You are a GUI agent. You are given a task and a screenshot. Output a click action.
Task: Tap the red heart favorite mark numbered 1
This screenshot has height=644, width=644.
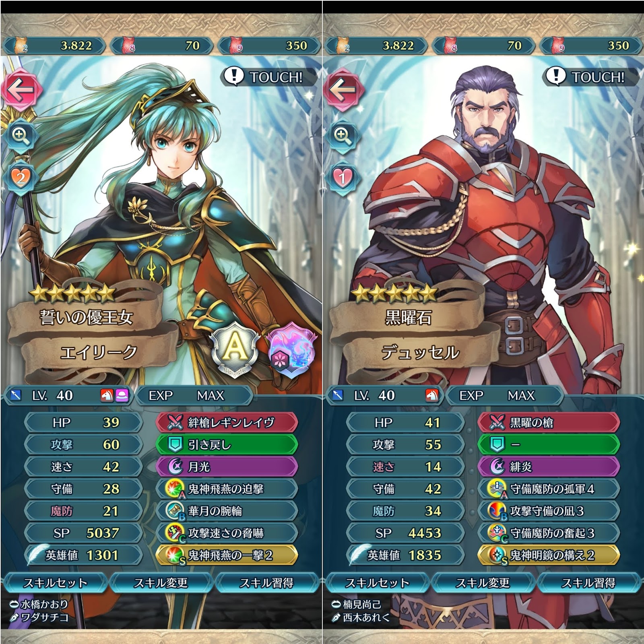pos(342,177)
